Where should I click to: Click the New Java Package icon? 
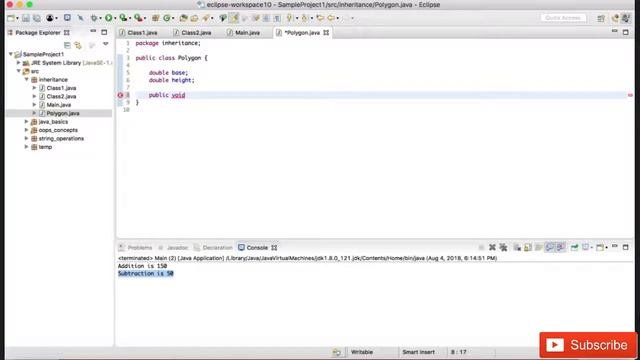(x=156, y=18)
